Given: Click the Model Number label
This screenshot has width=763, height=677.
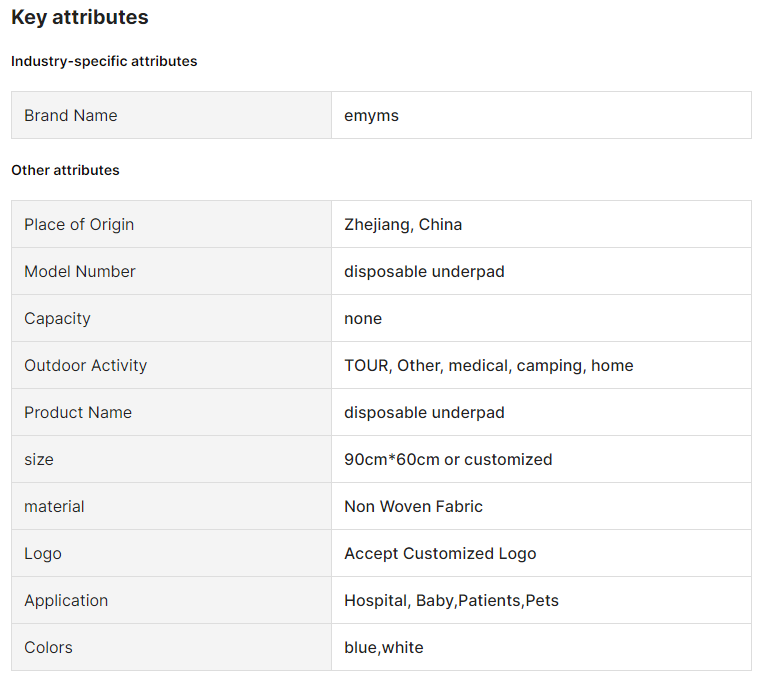Looking at the screenshot, I should tap(80, 272).
